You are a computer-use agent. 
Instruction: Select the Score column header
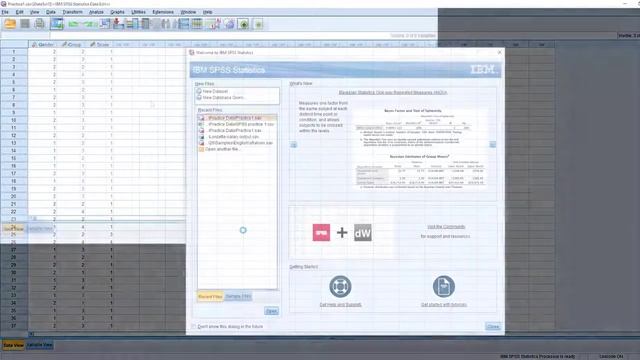tap(100, 44)
